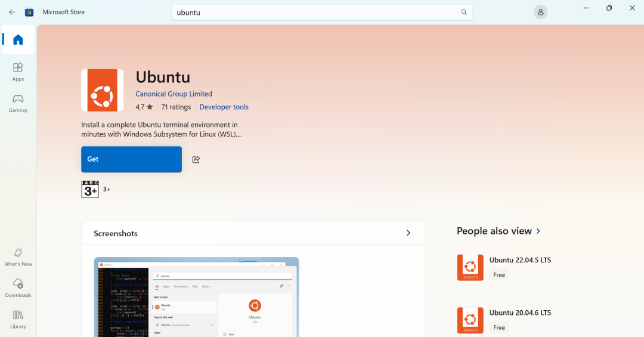
Task: Click Free badge under Ubuntu 22.04.5 LTS
Action: [499, 274]
